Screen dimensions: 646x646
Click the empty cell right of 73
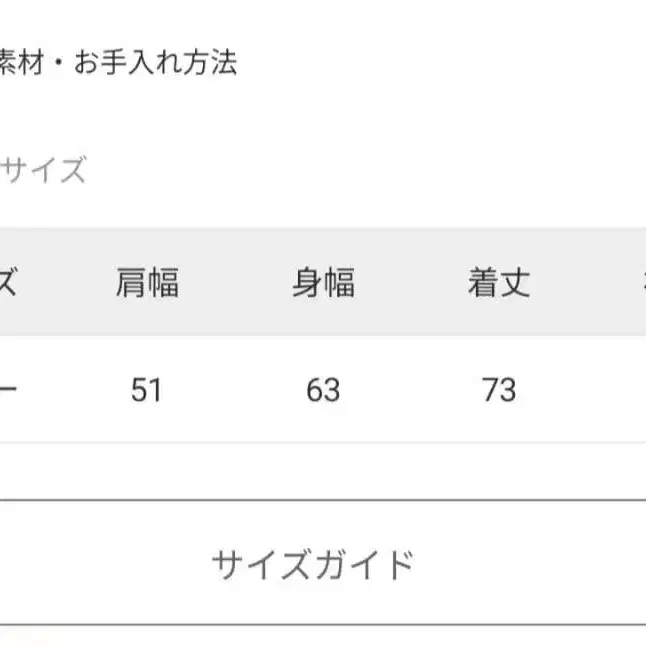600,389
